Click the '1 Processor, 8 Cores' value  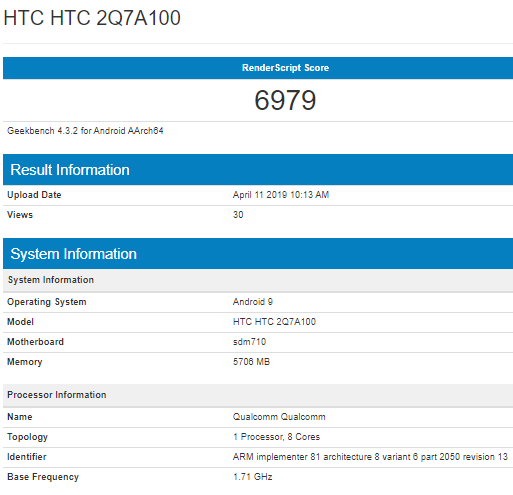276,437
